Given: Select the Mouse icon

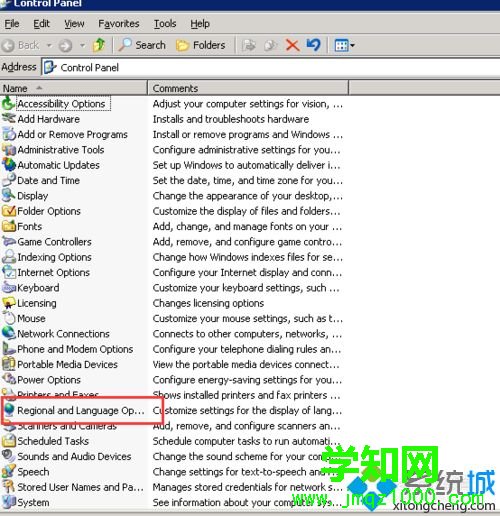Looking at the screenshot, I should pyautogui.click(x=9, y=318).
